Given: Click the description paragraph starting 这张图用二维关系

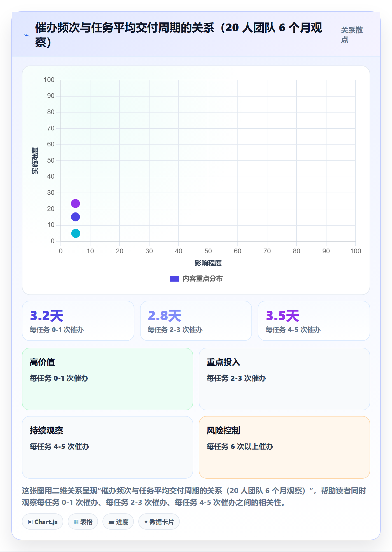Looking at the screenshot, I should coord(194,497).
